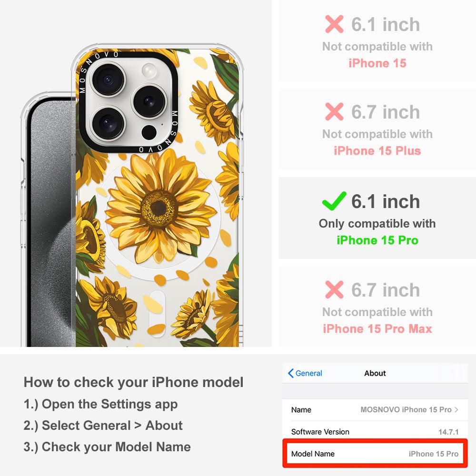Click the MOSNOVO iPhone 15 Pro name value
Image resolution: width=476 pixels, height=476 pixels.
click(406, 409)
